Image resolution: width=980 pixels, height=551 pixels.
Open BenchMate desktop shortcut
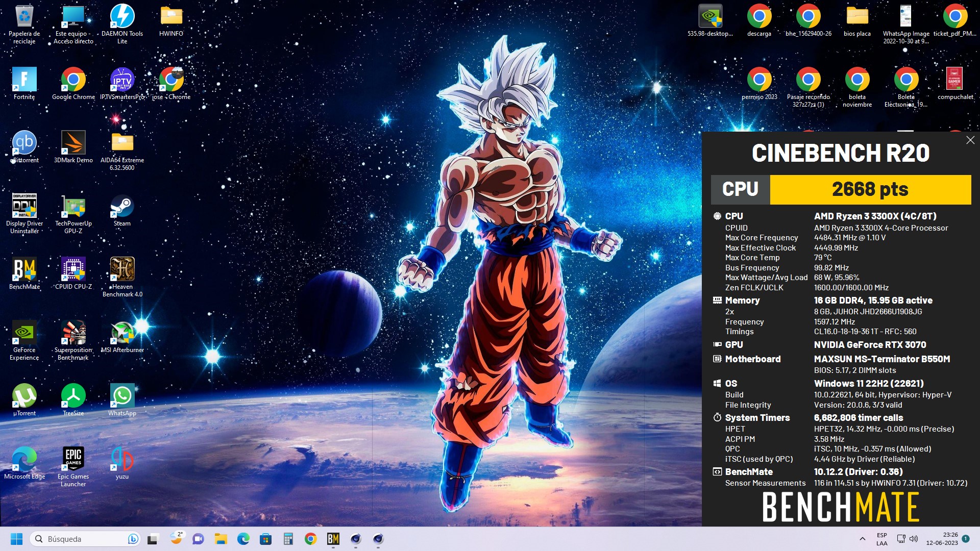click(24, 273)
